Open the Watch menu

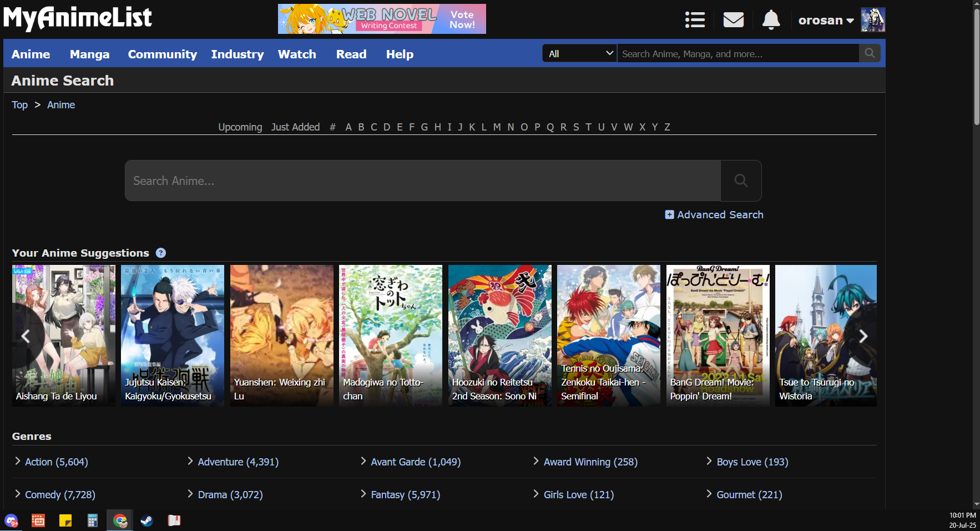(297, 54)
